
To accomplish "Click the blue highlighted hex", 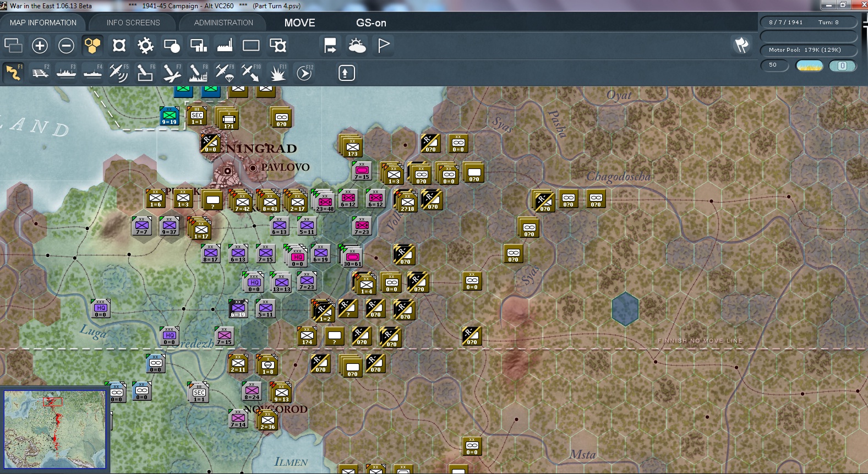I will tap(625, 308).
